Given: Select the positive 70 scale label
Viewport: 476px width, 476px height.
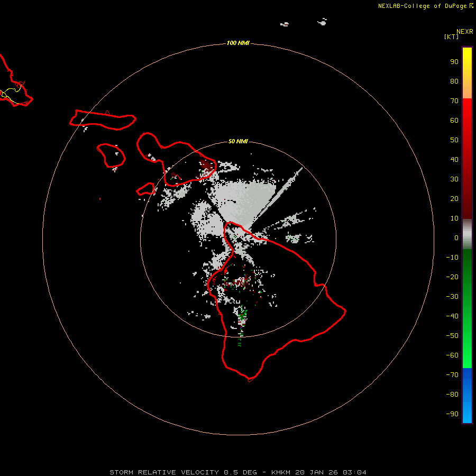Looking at the screenshot, I should point(454,101).
